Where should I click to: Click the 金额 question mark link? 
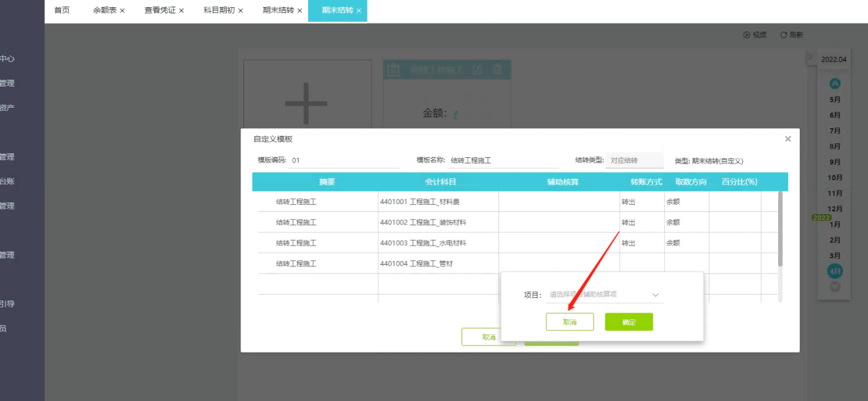coord(455,114)
